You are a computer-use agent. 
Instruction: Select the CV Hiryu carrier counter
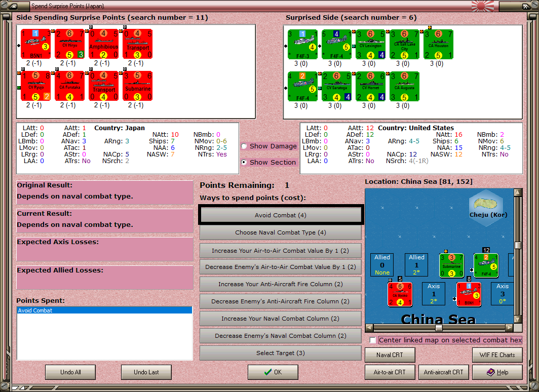click(x=70, y=44)
